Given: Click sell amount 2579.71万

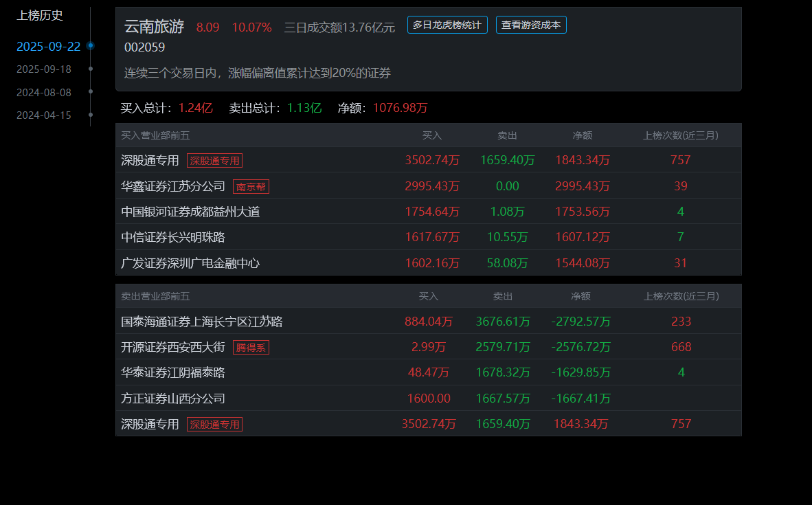Looking at the screenshot, I should click(503, 347).
